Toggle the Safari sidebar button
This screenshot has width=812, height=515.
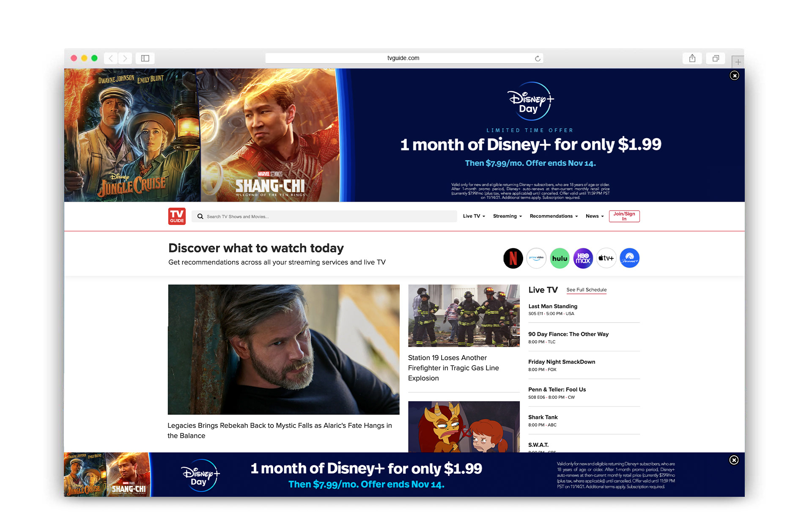(145, 58)
